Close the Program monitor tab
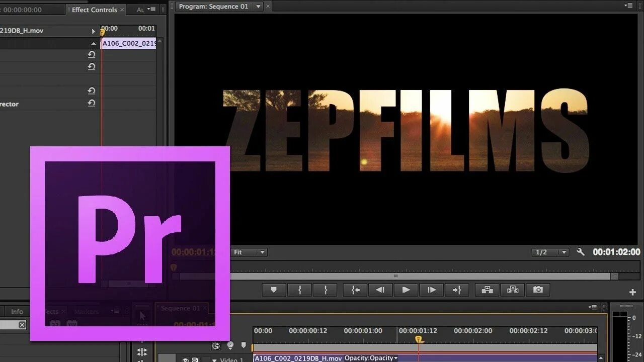644x362 pixels. [x=268, y=6]
